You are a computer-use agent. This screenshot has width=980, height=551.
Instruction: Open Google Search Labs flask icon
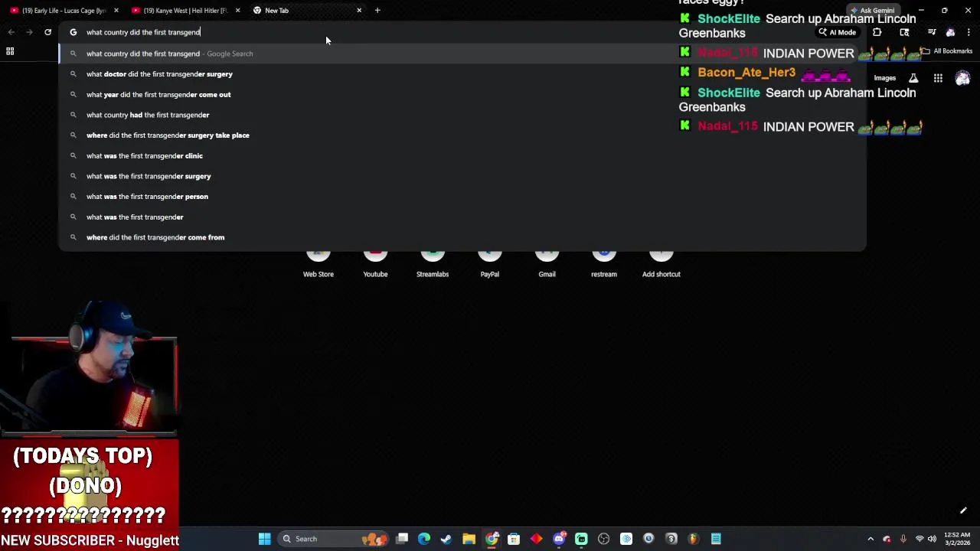point(913,78)
